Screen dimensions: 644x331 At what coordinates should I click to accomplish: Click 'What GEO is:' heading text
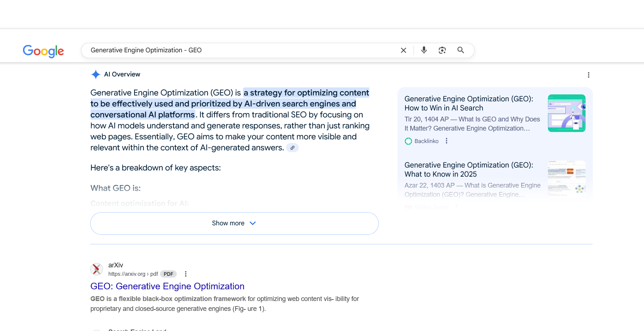(115, 188)
